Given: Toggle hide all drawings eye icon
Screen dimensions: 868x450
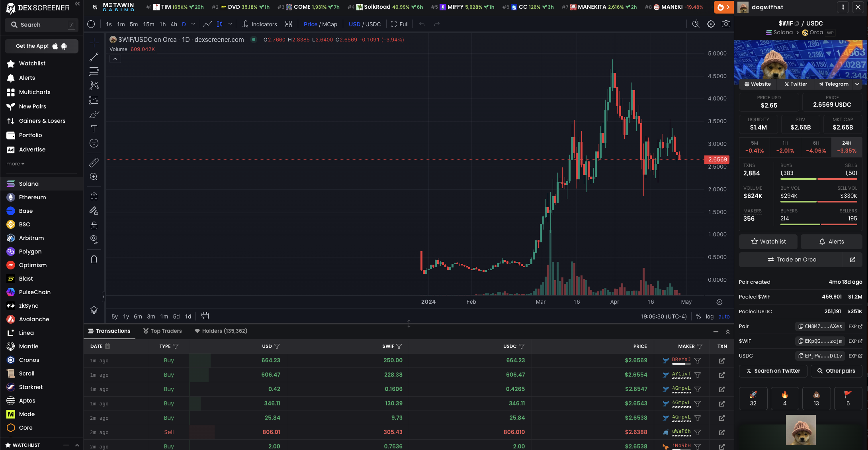Looking at the screenshot, I should pyautogui.click(x=94, y=239).
